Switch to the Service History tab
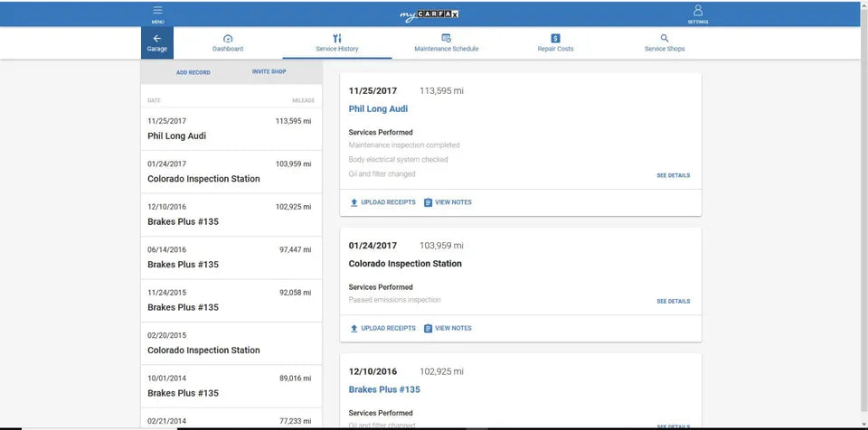This screenshot has width=868, height=430. tap(336, 42)
